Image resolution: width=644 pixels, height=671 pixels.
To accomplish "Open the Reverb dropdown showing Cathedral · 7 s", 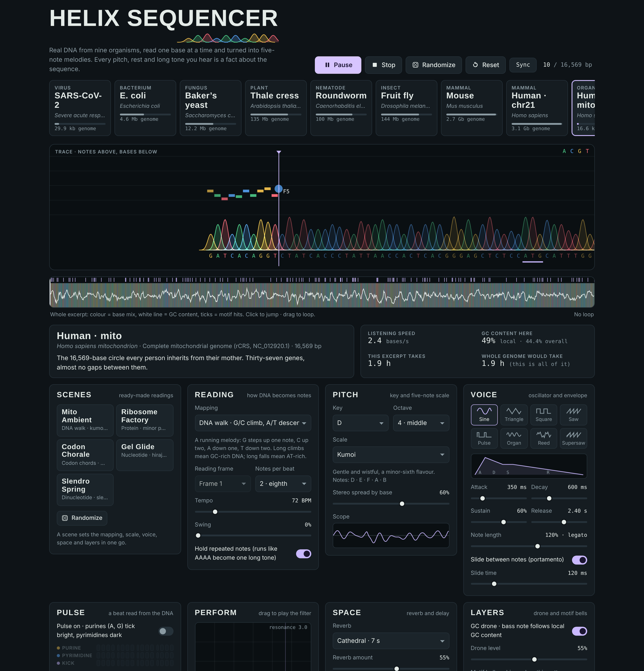I will click(391, 641).
